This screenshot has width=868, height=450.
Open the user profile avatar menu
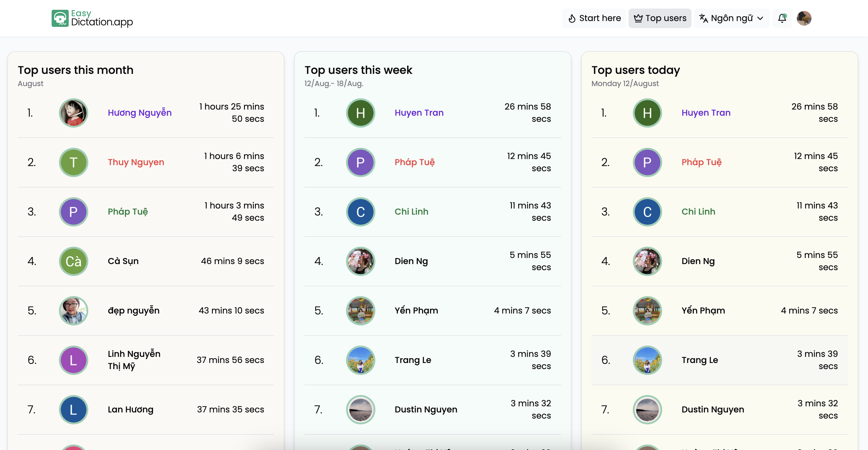(804, 18)
